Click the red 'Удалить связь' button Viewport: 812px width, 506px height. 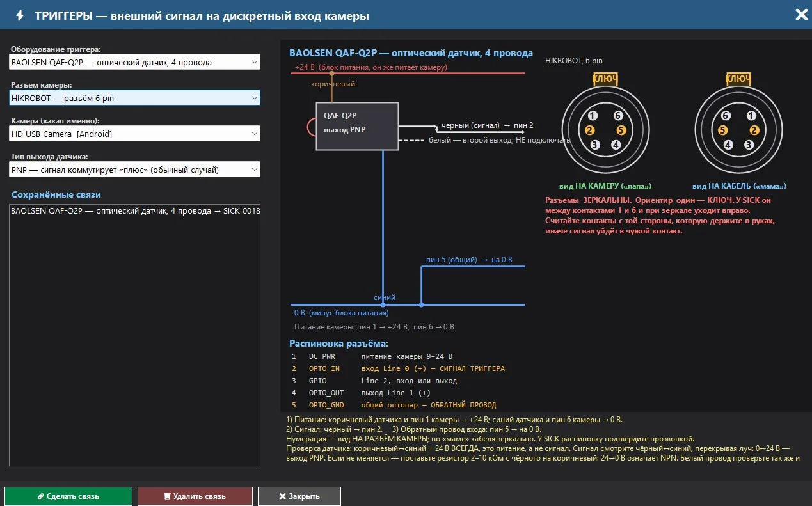point(195,496)
